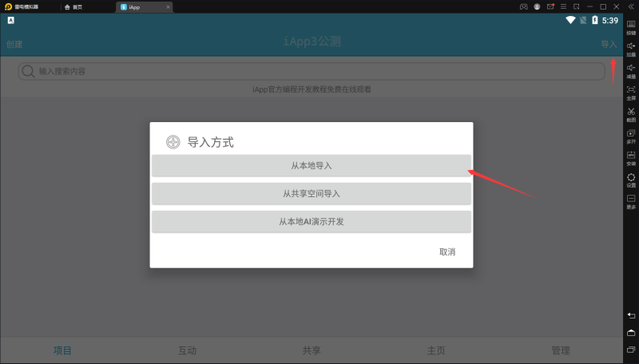
Task: Select 从本地AI演示开发 option
Action: coord(312,222)
